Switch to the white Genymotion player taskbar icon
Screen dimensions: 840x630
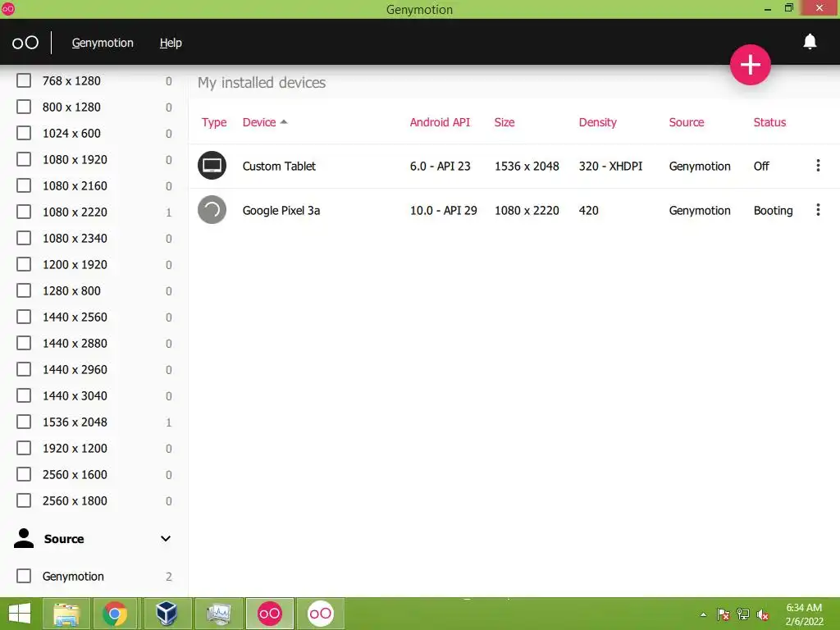(x=321, y=614)
